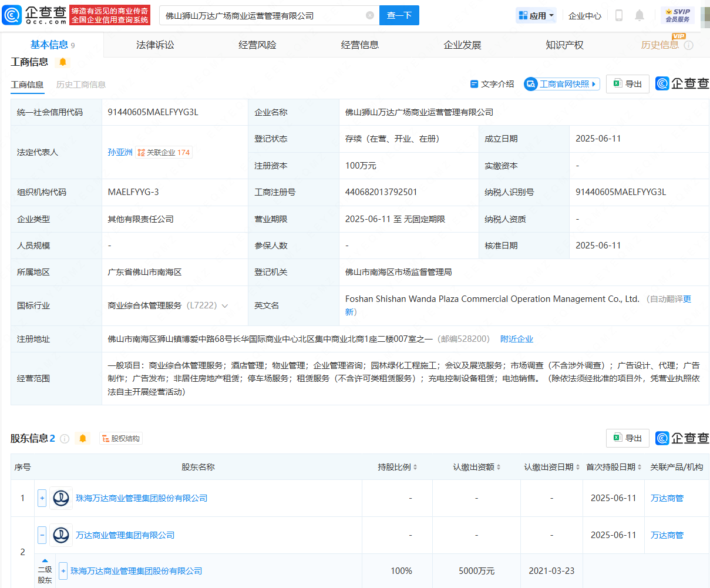The width and height of the screenshot is (710, 588).
Task: Open the 附近企业 link
Action: point(517,338)
